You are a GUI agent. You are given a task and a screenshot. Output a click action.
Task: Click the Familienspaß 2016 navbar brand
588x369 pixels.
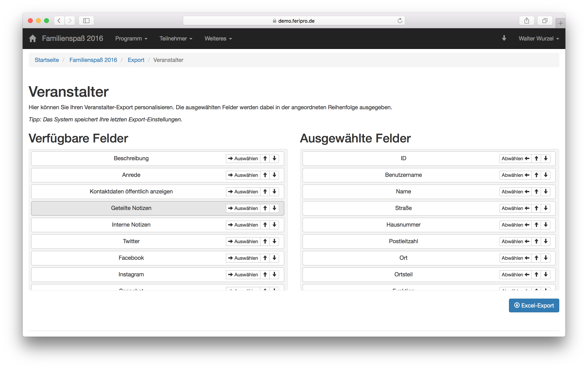(x=72, y=39)
